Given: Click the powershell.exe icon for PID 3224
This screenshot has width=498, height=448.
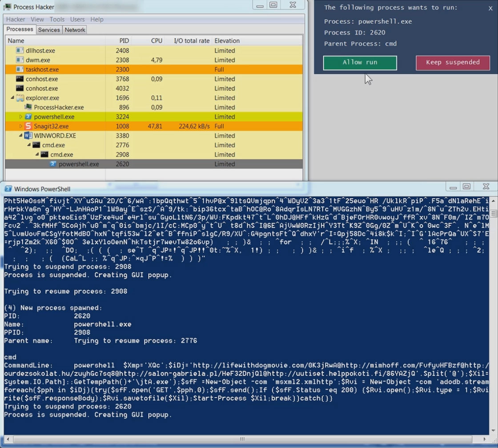Looking at the screenshot, I should point(28,116).
